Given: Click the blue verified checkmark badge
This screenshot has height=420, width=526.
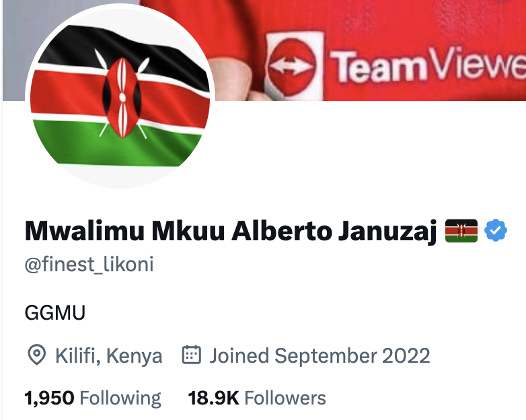Looking at the screenshot, I should (496, 230).
